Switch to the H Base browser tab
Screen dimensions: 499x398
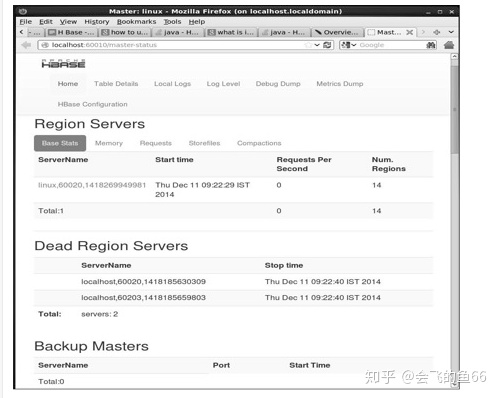[71, 32]
